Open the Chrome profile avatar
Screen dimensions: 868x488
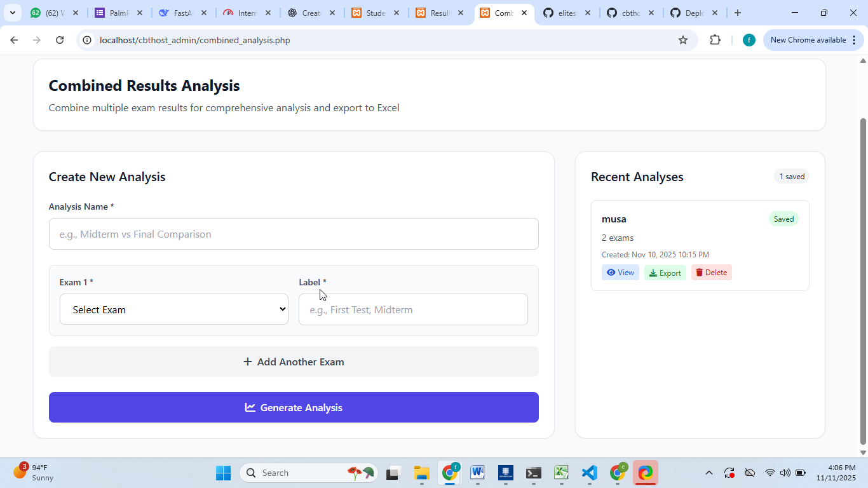click(x=749, y=40)
